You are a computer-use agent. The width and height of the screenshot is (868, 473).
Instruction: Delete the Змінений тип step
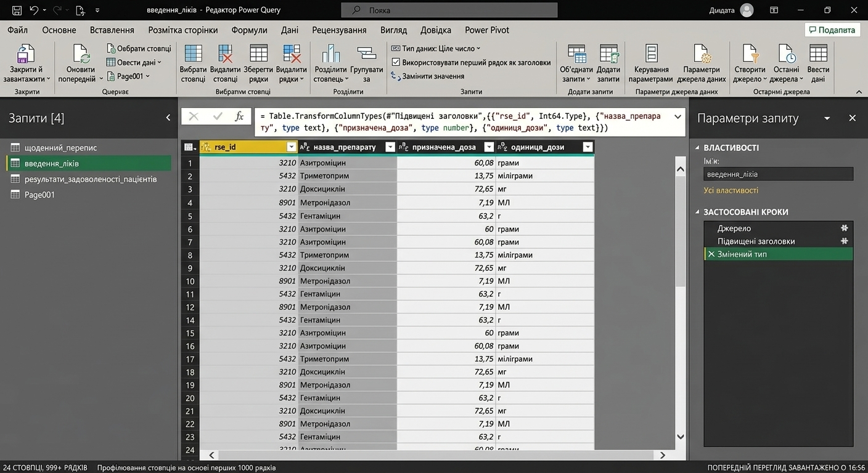click(x=711, y=254)
